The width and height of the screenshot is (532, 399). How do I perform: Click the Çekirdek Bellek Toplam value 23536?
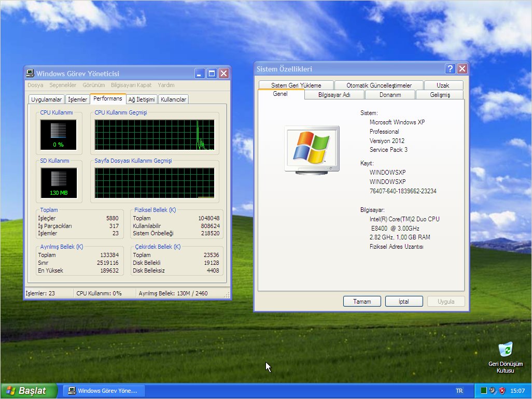[x=212, y=255]
